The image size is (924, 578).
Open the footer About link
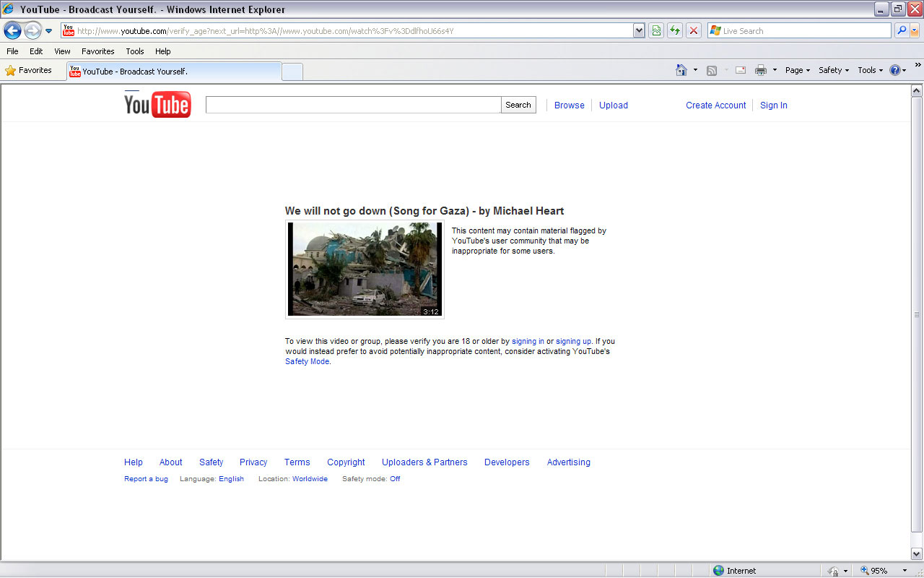click(171, 462)
